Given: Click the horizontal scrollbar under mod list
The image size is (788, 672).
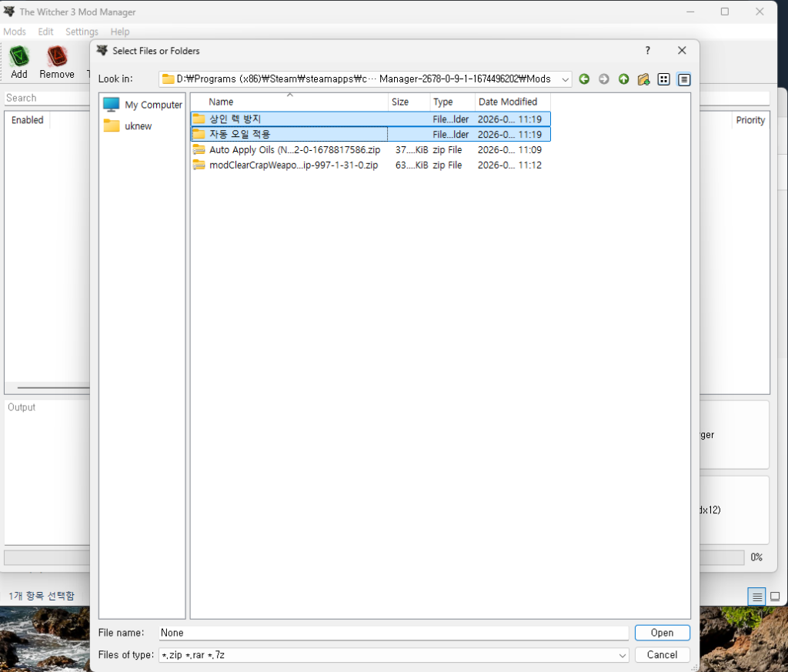Looking at the screenshot, I should [x=53, y=387].
